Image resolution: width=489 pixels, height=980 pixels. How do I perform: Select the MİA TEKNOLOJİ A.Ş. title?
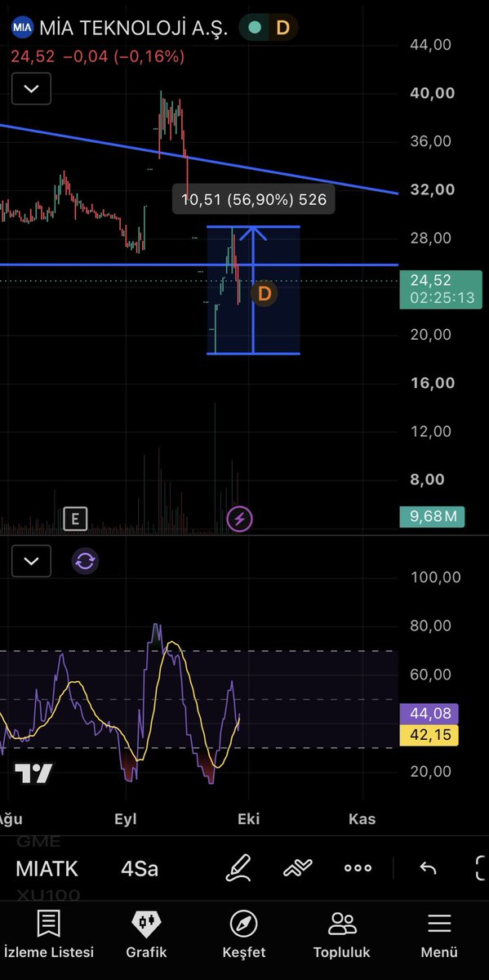(136, 27)
